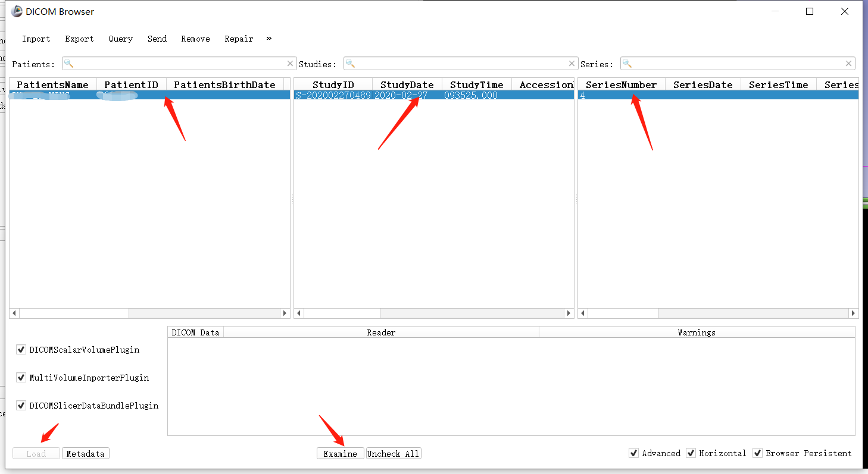Toggle DICOMSlicerDataBundlePlugin checkbox
The image size is (868, 474).
(x=21, y=406)
